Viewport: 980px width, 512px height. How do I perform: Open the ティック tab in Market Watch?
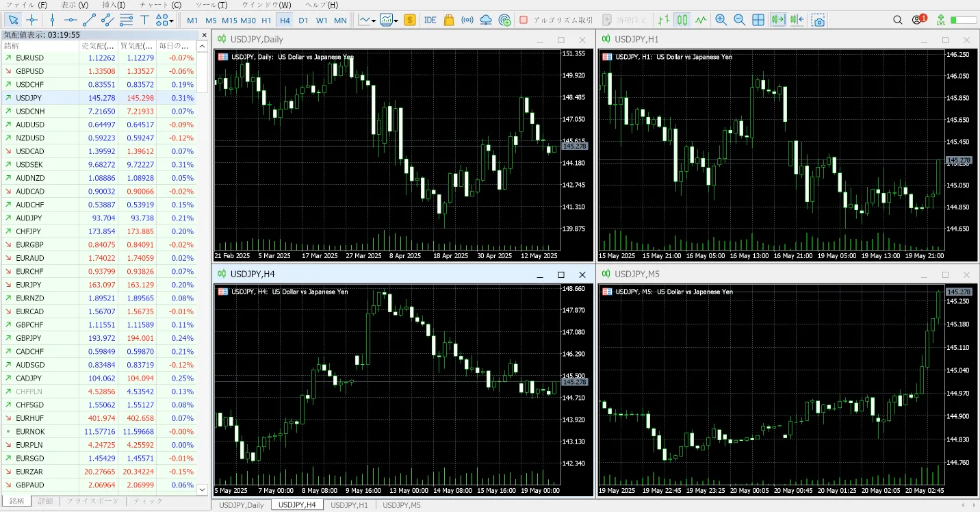[x=148, y=501]
